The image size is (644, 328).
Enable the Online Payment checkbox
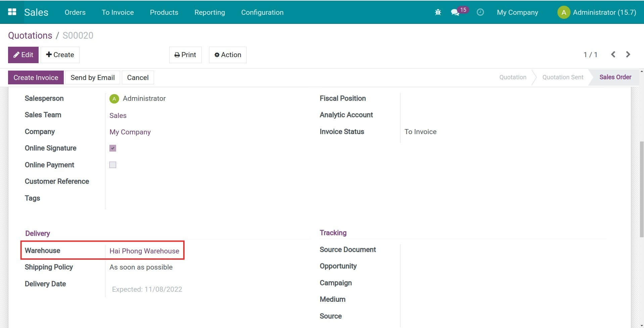112,165
